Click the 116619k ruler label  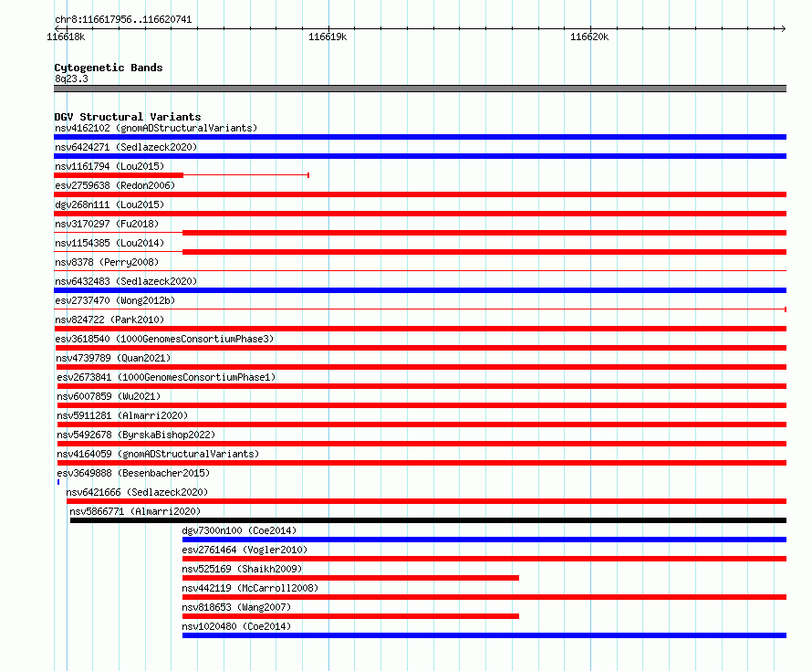click(328, 37)
